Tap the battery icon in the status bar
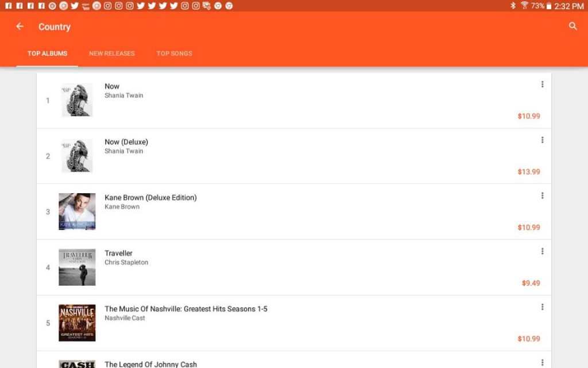The image size is (588, 368). [x=548, y=6]
